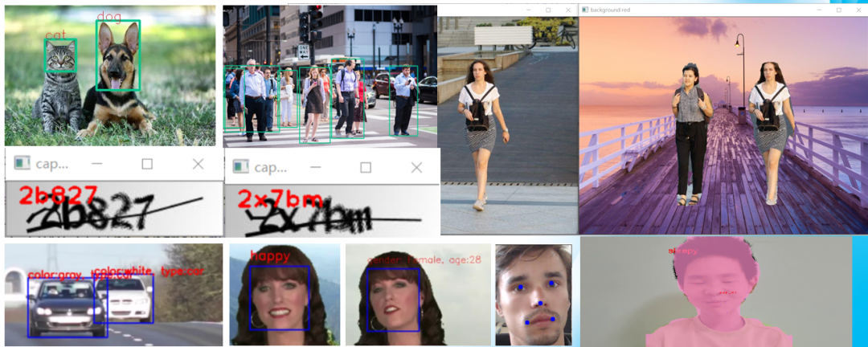Close the 2b827 captcha window
The width and height of the screenshot is (868, 347).
pos(198,164)
